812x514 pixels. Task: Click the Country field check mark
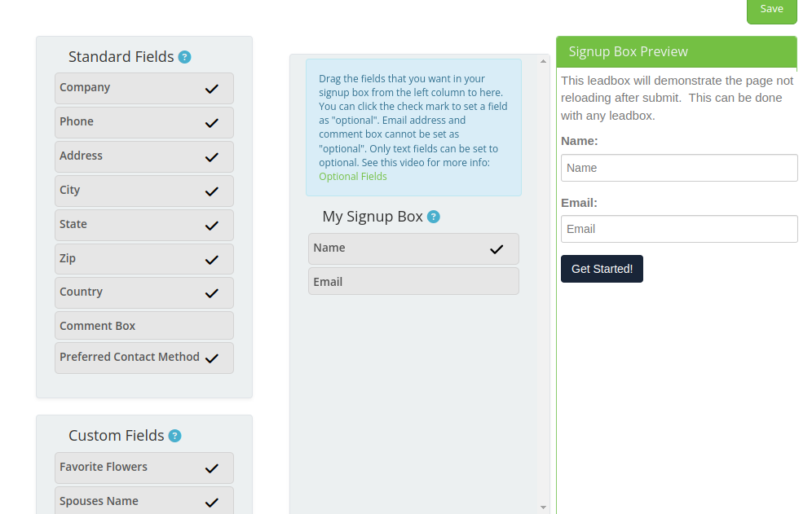click(x=211, y=293)
